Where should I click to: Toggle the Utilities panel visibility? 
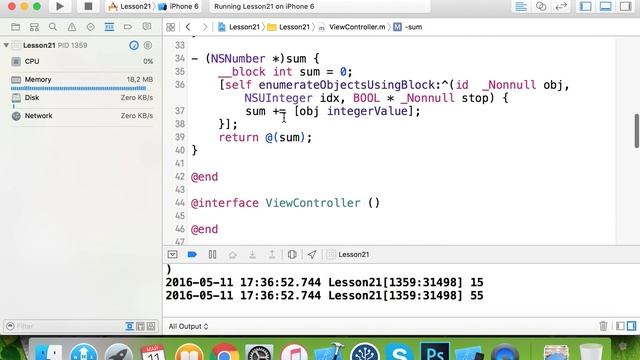click(625, 7)
